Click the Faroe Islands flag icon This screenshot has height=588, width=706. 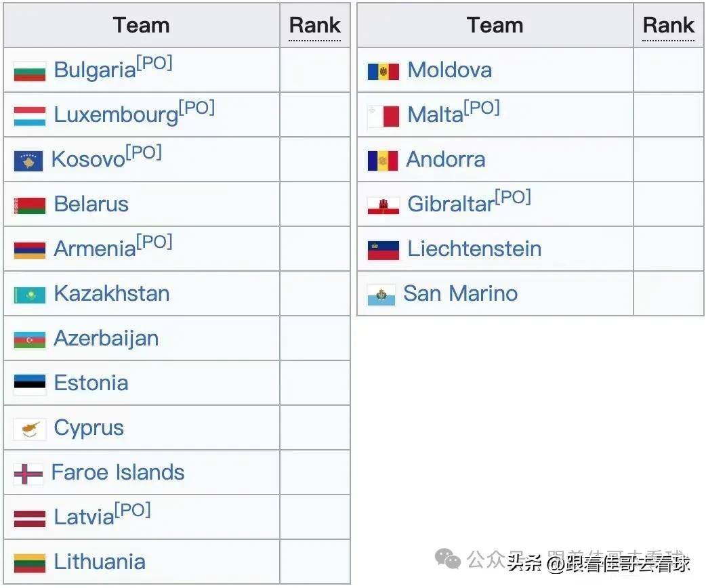[28, 474]
